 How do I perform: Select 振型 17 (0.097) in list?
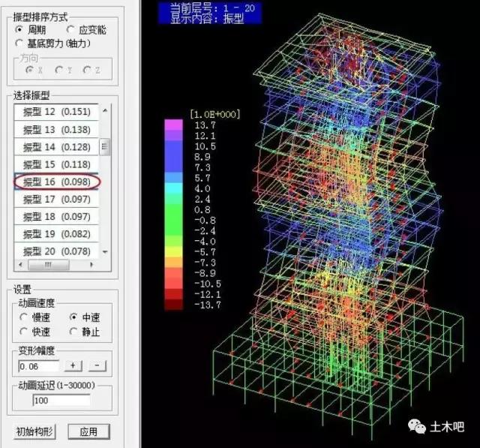(x=56, y=200)
